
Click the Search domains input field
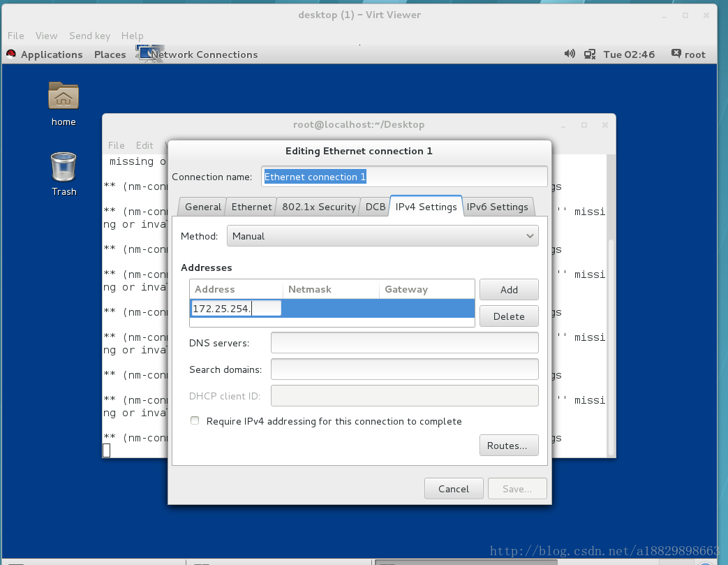tap(404, 369)
